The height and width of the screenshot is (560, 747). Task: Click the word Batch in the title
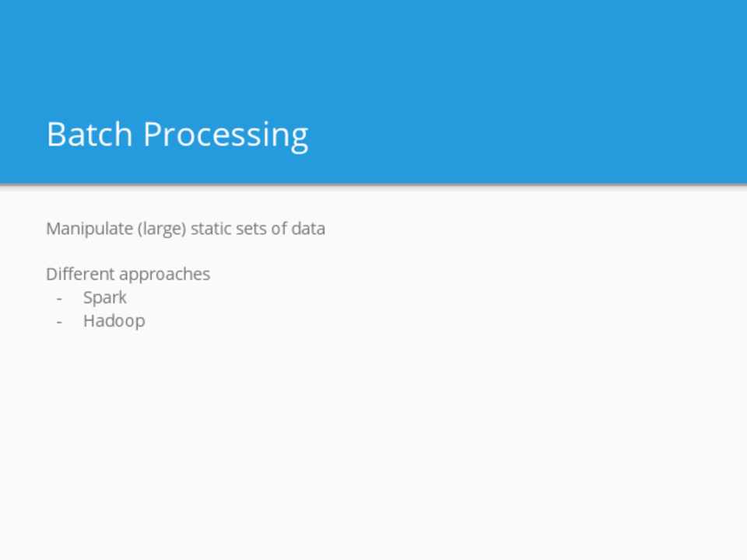click(89, 135)
